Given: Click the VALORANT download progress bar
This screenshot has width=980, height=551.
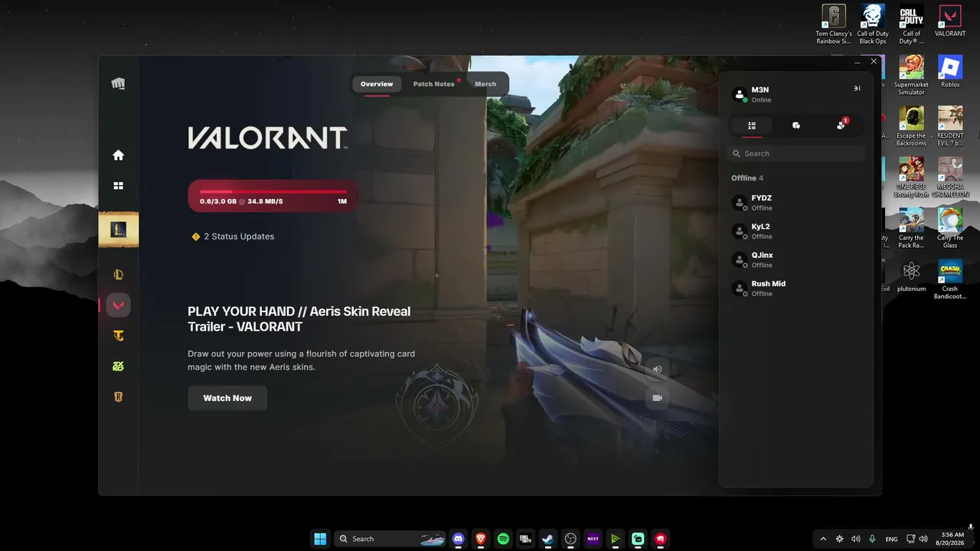Looking at the screenshot, I should point(273,196).
